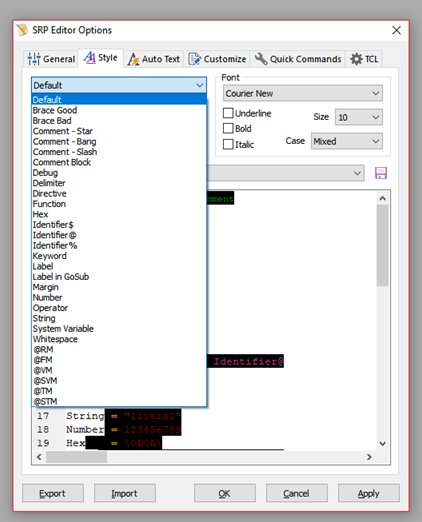
Task: Choose Identifier@ style in list
Action: (x=119, y=235)
